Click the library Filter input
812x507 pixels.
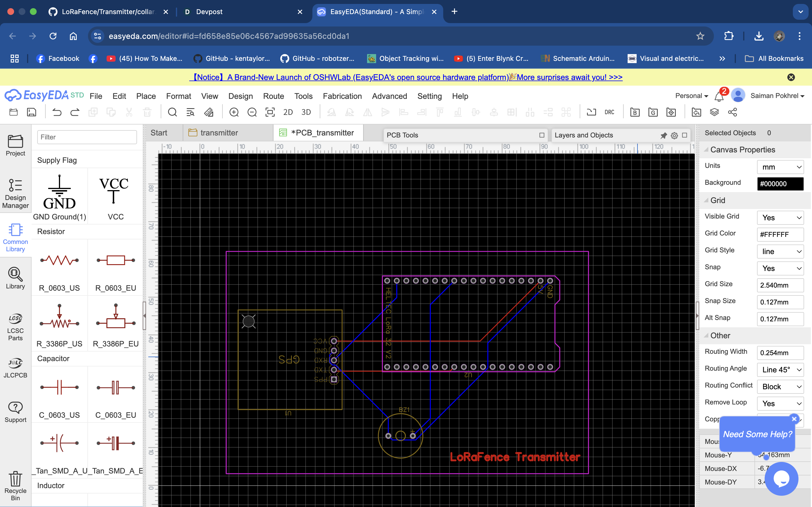[87, 137]
